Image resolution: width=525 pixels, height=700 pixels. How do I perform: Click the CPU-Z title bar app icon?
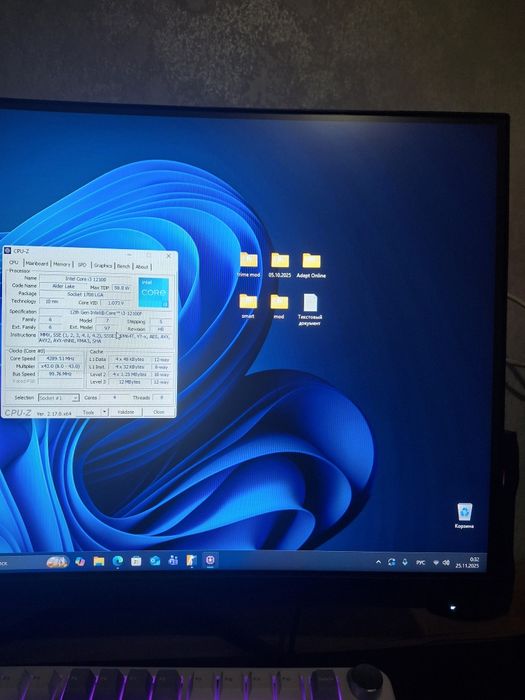(x=8, y=250)
